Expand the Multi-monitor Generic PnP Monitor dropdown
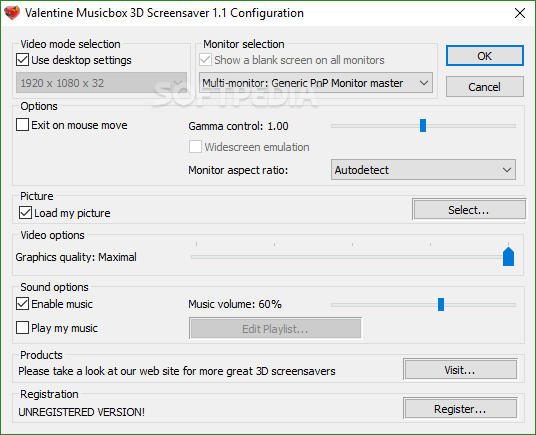 click(316, 83)
